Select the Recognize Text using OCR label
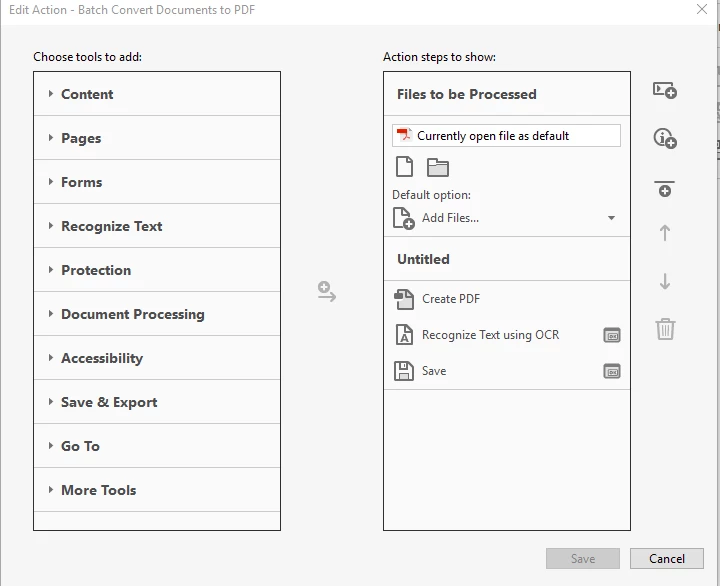This screenshot has width=720, height=586. pos(490,335)
